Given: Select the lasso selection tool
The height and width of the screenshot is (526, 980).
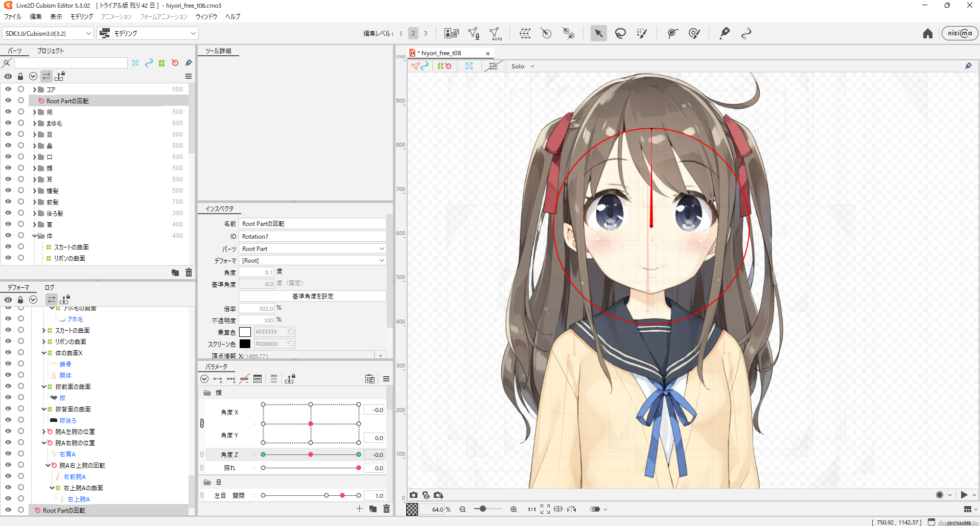Looking at the screenshot, I should 620,34.
